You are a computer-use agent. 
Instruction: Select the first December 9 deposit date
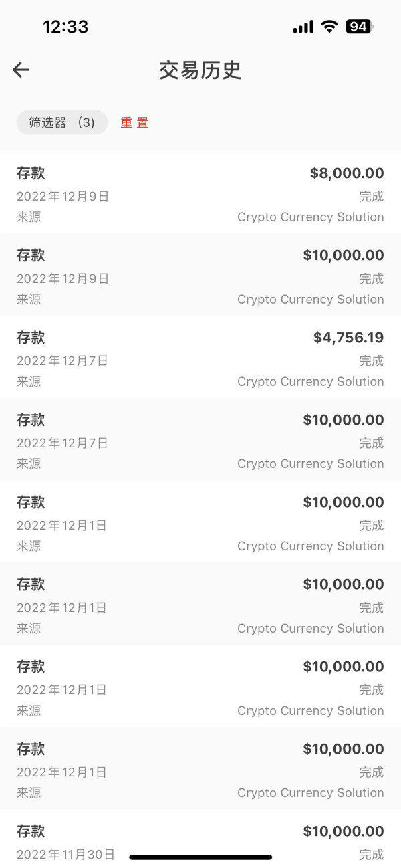[x=63, y=197]
